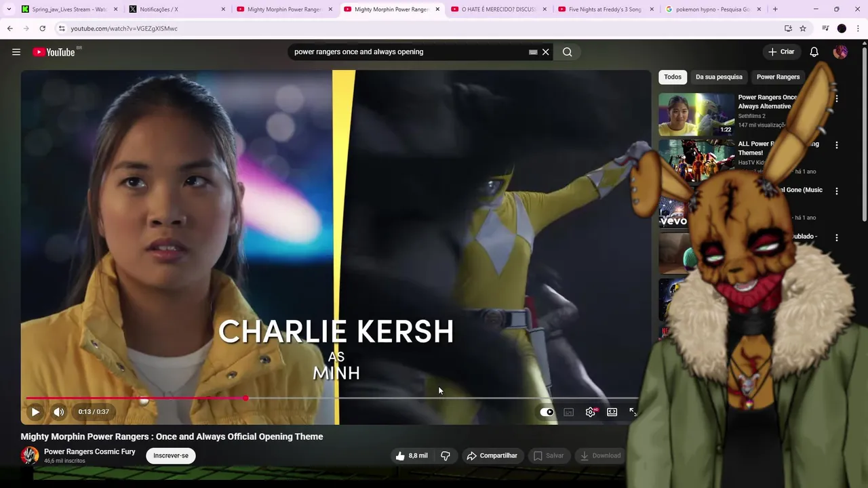
Task: Click Sethfilms 2 channel name in sidebar
Action: 751,116
